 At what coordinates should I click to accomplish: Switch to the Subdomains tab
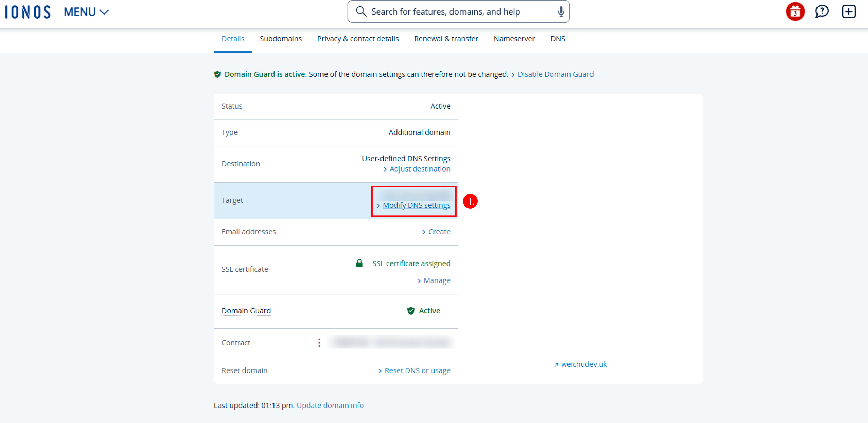pyautogui.click(x=280, y=39)
